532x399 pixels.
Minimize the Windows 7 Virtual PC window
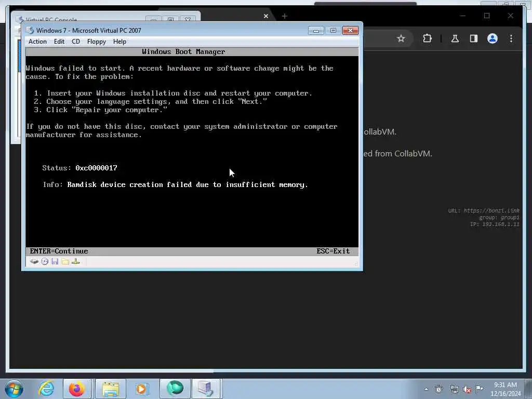(316, 31)
